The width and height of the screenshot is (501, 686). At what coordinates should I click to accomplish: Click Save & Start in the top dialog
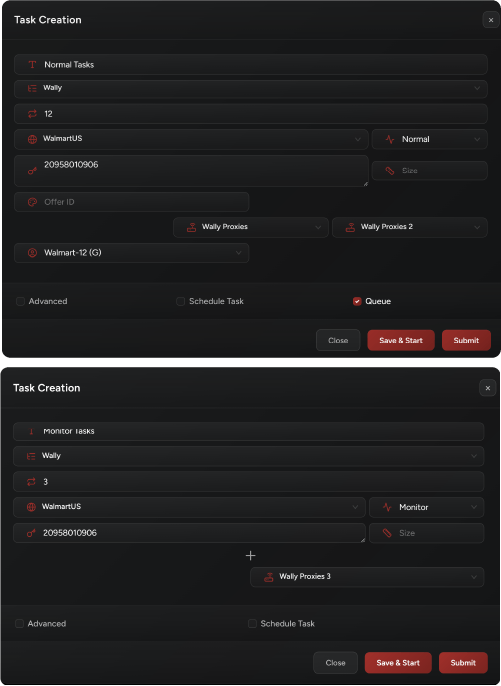(x=401, y=340)
